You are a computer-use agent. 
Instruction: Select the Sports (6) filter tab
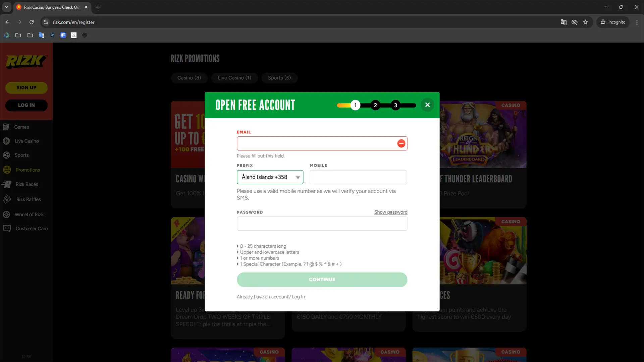tap(279, 78)
